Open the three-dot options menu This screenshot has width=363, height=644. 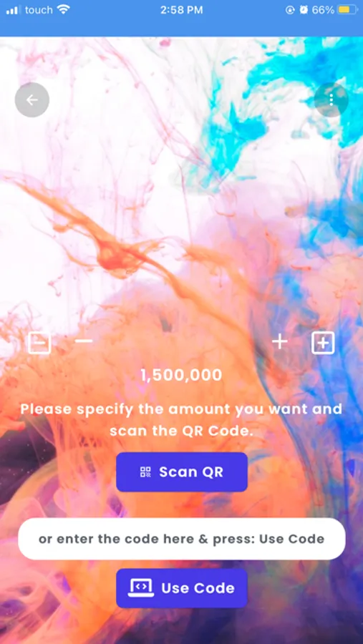331,99
